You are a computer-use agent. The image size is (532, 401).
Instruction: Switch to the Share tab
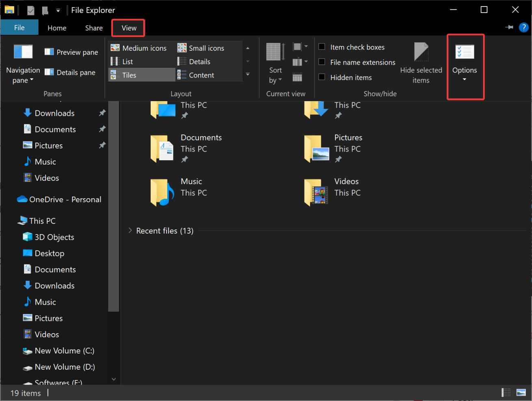tap(94, 28)
